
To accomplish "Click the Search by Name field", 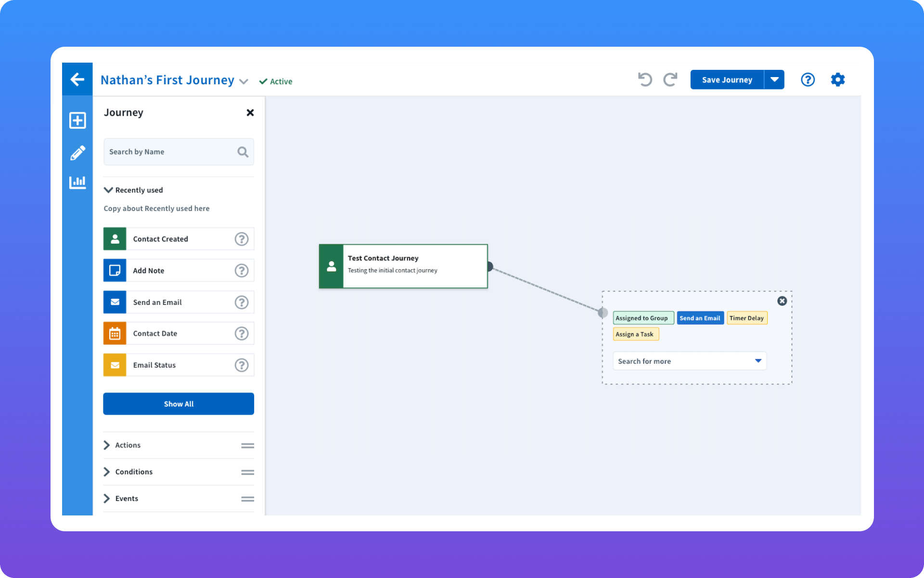I will coord(173,152).
